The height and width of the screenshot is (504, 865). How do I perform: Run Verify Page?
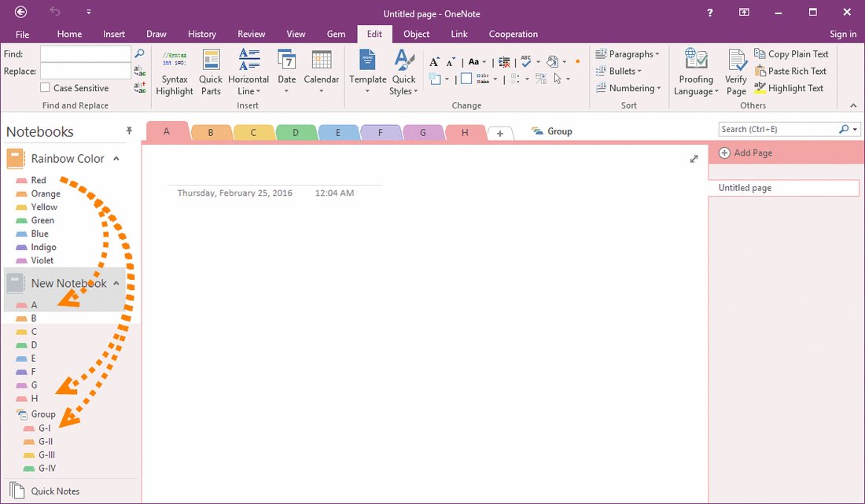tap(736, 73)
